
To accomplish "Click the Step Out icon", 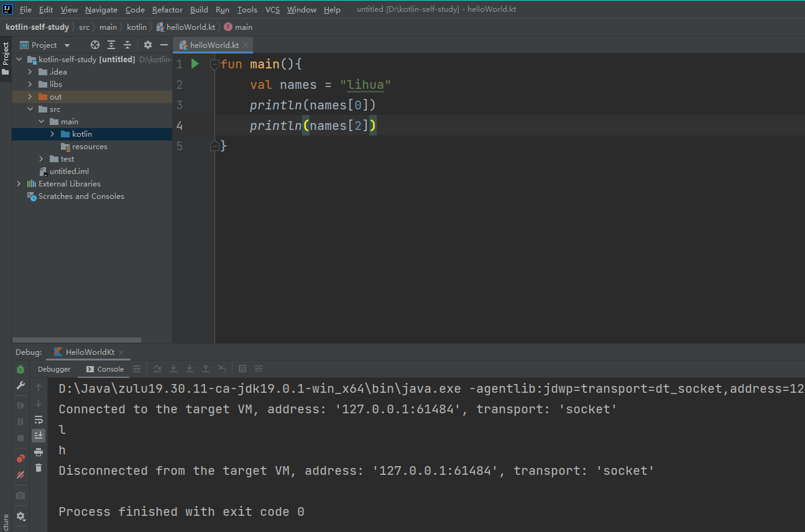I will pos(206,369).
